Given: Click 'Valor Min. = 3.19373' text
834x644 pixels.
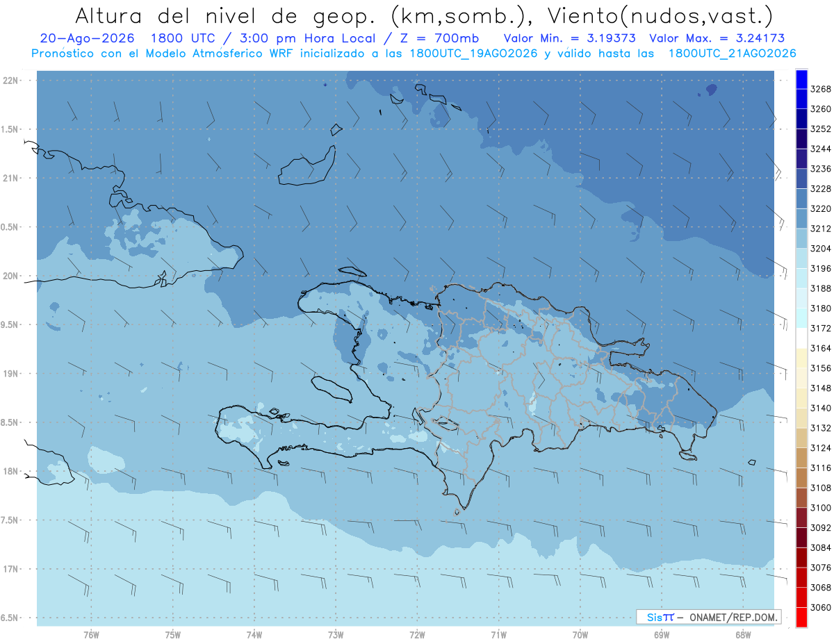Looking at the screenshot, I should point(570,38).
